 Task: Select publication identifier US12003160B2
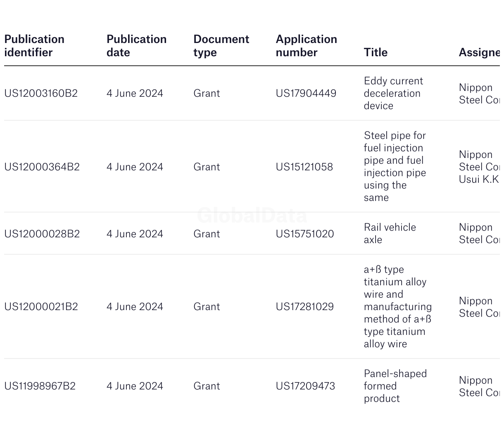point(41,93)
